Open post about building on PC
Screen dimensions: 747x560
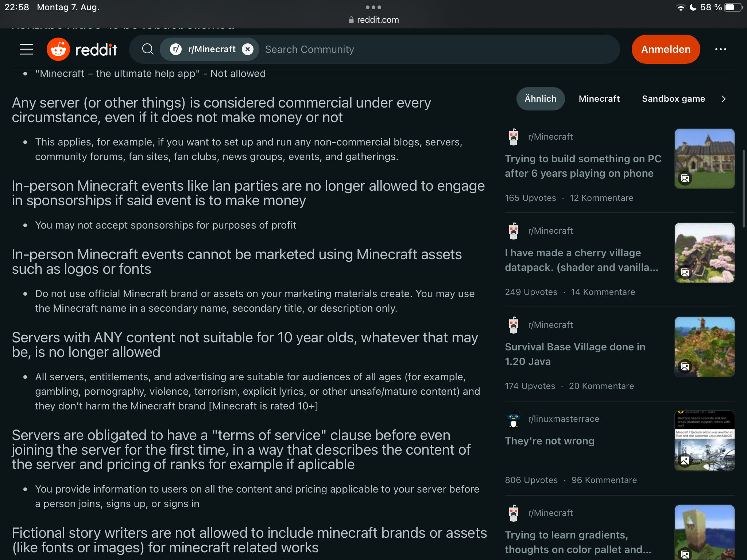583,166
